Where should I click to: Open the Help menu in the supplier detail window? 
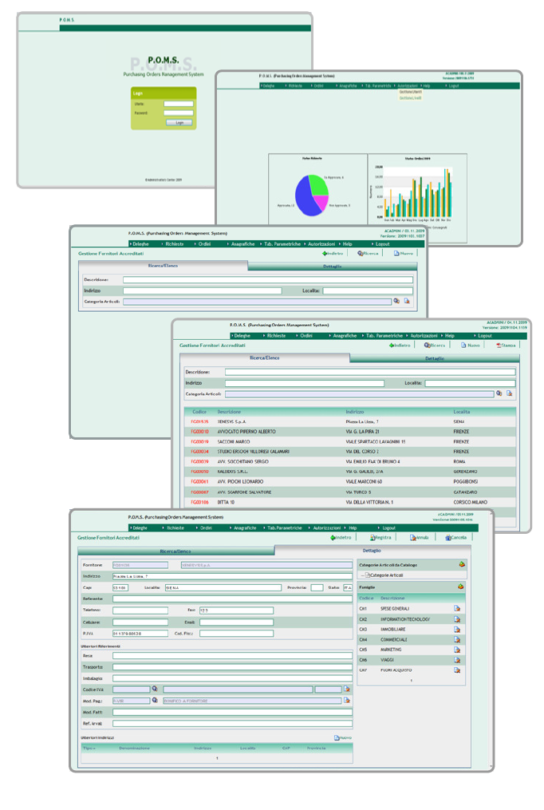click(352, 528)
